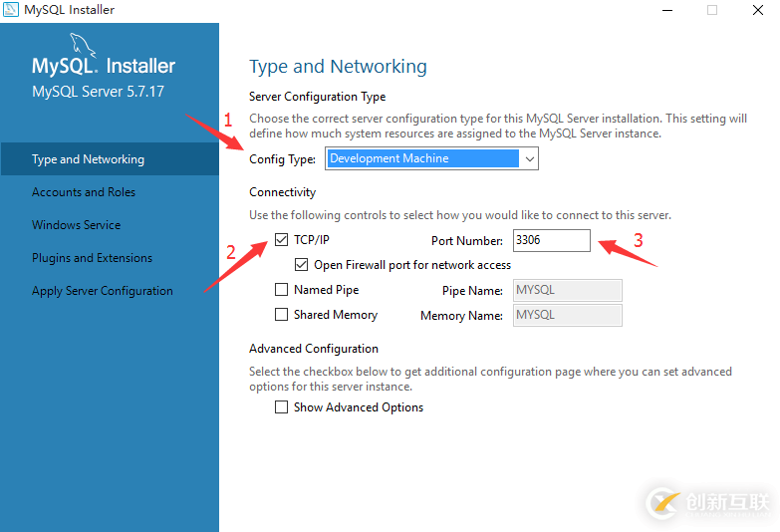780x532 pixels.
Task: Click the MySQL Installer title bar icon
Action: (10, 9)
